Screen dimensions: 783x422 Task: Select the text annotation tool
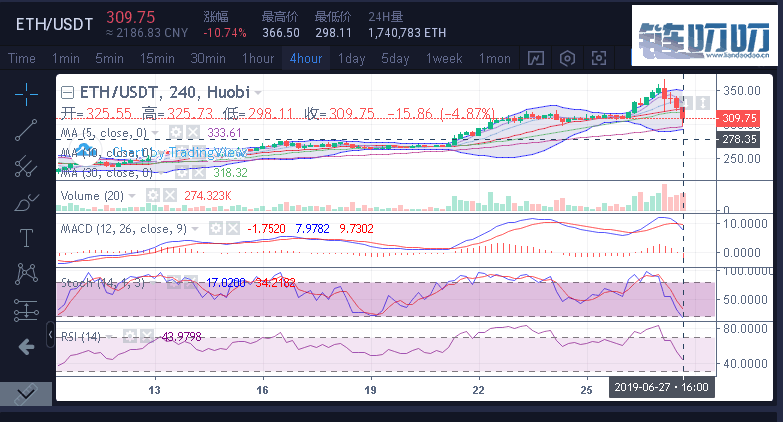pos(26,238)
